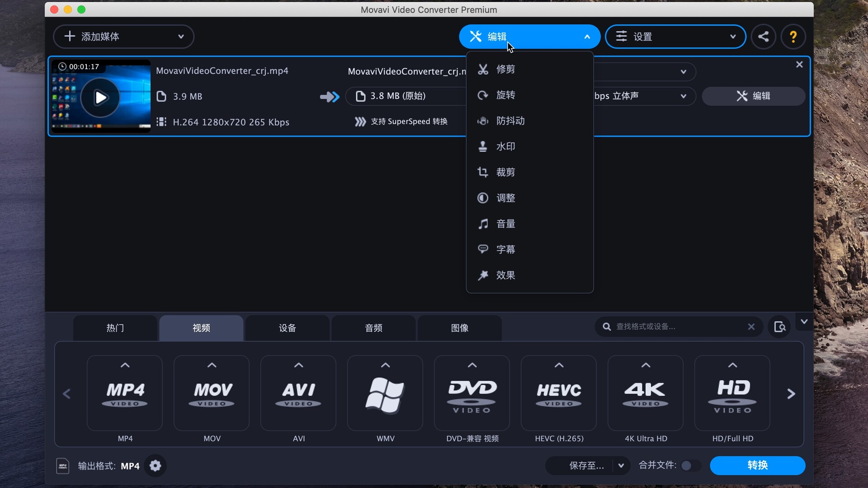This screenshot has height=488, width=868.
Task: Click the 编辑 button on file row
Action: tap(753, 96)
